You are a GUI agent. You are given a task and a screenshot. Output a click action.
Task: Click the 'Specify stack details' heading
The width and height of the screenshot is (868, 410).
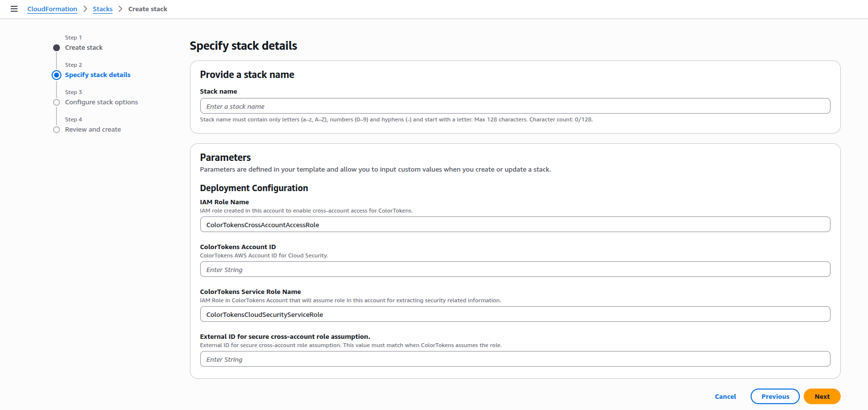(x=244, y=46)
